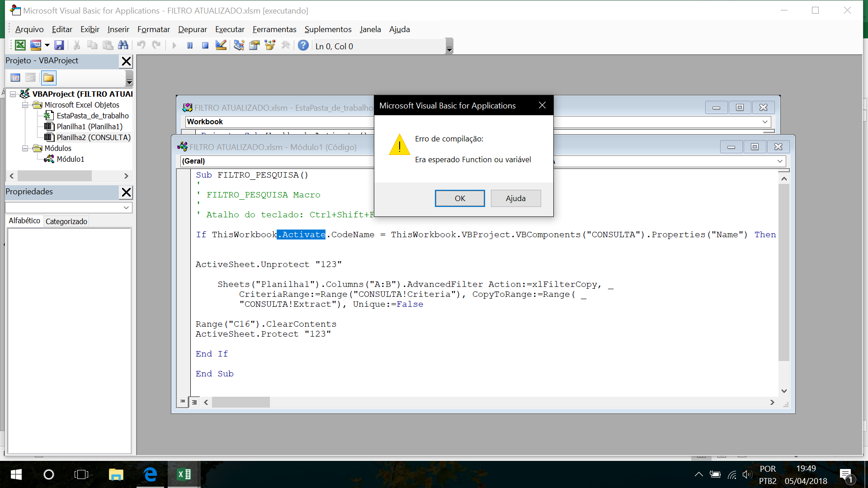Close the Projeto - VBAProject panel
The width and height of the screenshot is (868, 488).
click(126, 61)
